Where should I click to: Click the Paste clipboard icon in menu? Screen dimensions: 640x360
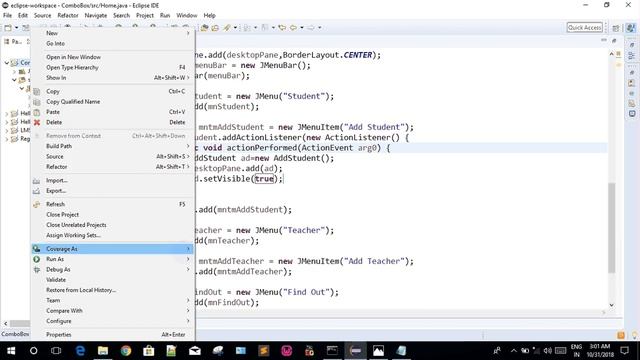pyautogui.click(x=37, y=112)
